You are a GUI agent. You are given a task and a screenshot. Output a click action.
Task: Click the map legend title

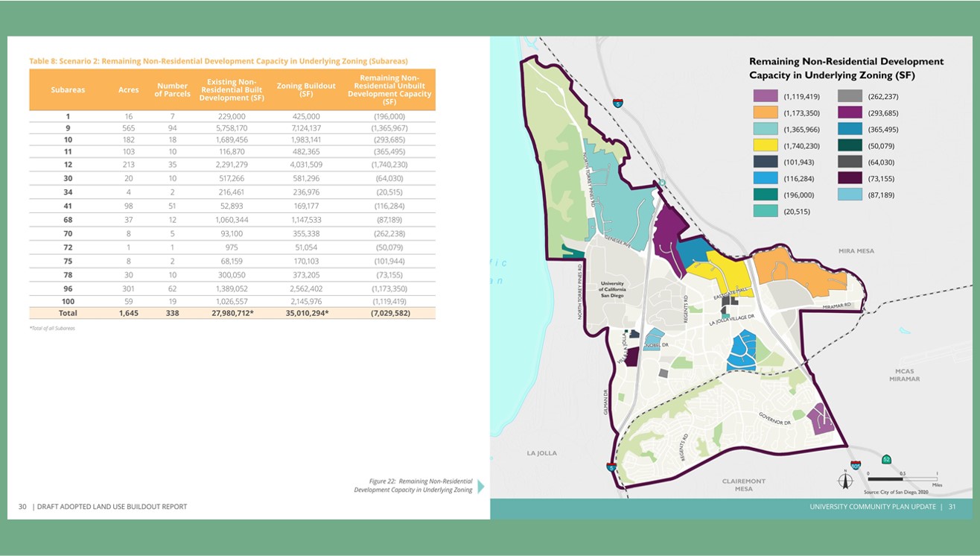(846, 69)
